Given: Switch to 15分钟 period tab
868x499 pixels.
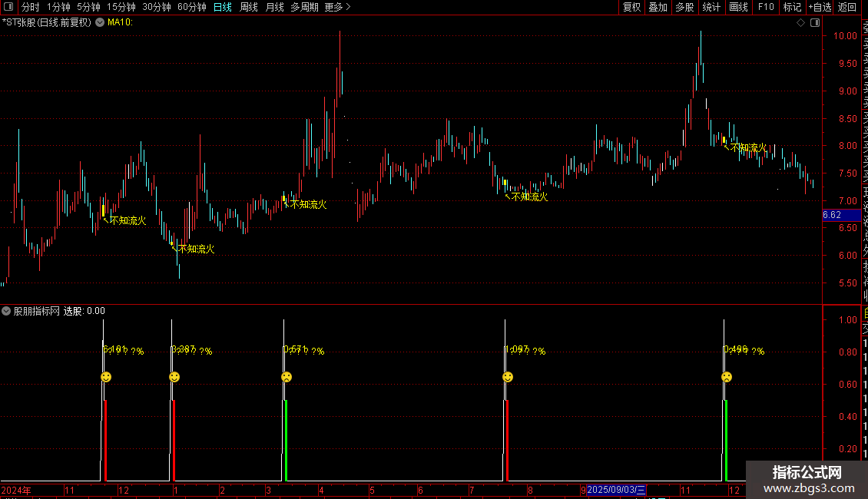Looking at the screenshot, I should click(x=121, y=7).
